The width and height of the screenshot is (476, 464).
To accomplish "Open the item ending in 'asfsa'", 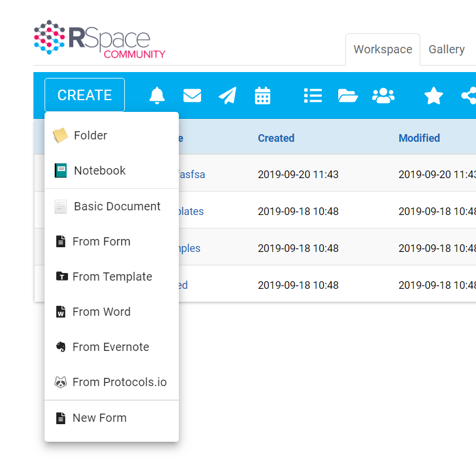I will [x=192, y=175].
